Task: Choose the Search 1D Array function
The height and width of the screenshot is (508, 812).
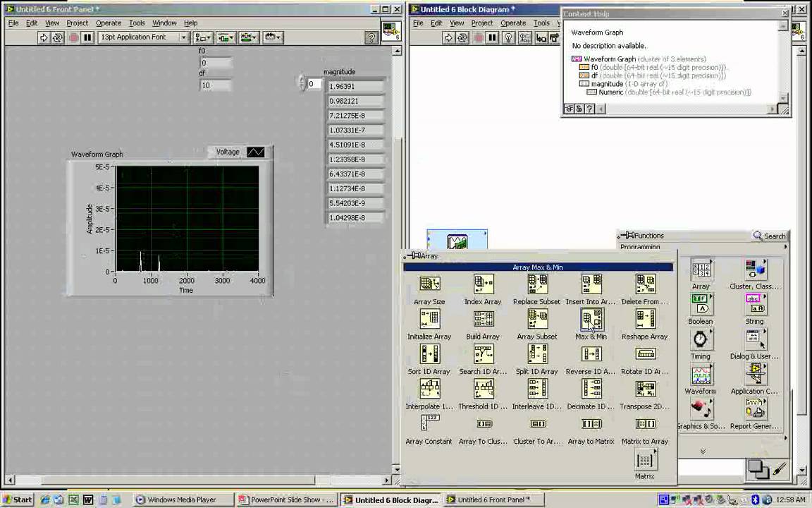Action: coord(483,355)
